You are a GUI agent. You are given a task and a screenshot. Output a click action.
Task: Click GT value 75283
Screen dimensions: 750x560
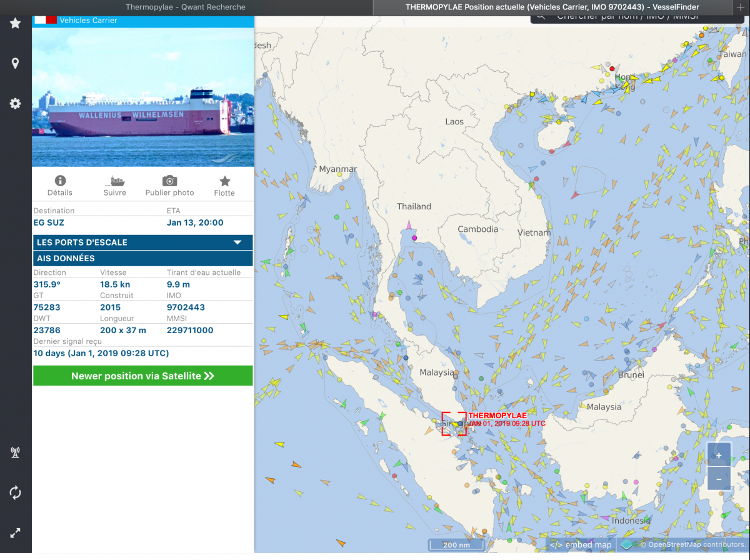click(x=47, y=307)
